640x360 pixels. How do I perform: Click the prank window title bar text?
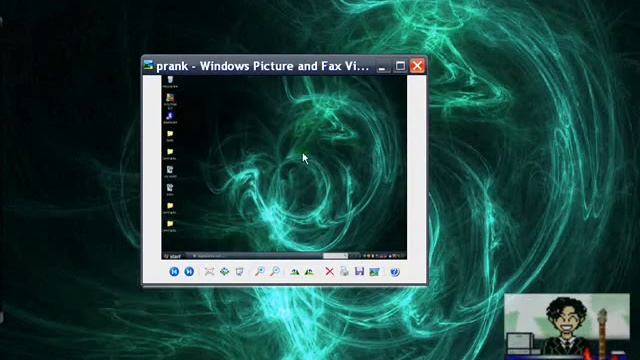coord(262,66)
